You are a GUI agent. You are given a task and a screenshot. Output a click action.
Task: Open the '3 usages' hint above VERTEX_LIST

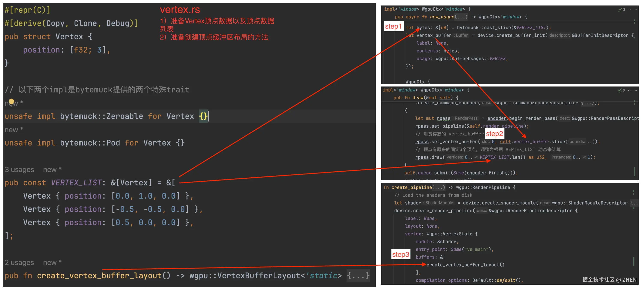coord(19,169)
